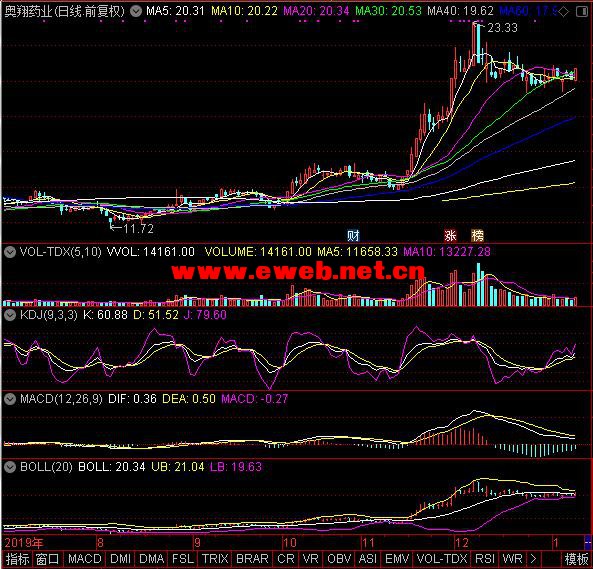Viewport: 593px width, 569px height.
Task: Expand the KDJ indicator dropdown arrow
Action: pos(10,315)
